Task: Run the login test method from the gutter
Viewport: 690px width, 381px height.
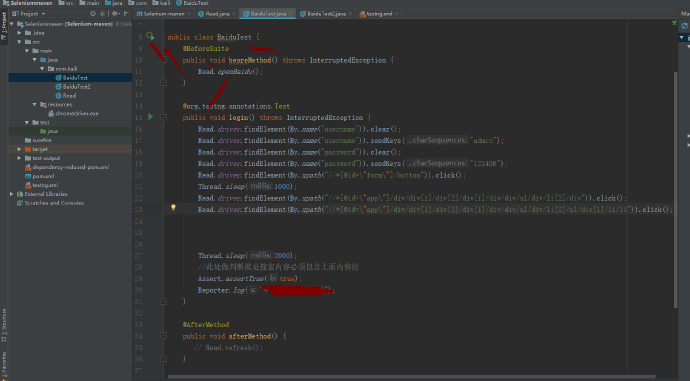Action: click(150, 117)
